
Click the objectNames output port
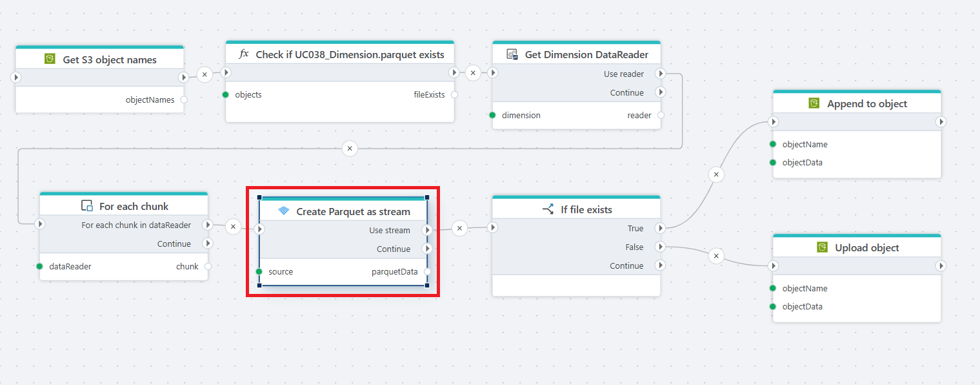click(184, 100)
